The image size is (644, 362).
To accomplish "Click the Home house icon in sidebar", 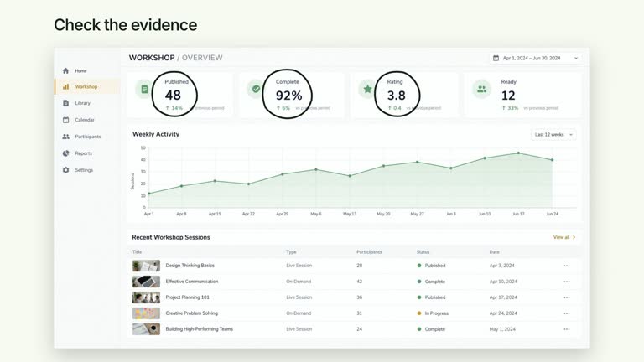I will click(x=65, y=70).
